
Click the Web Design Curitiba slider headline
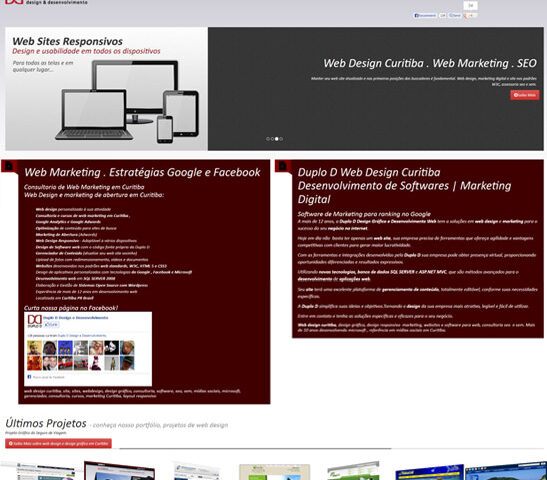430,63
